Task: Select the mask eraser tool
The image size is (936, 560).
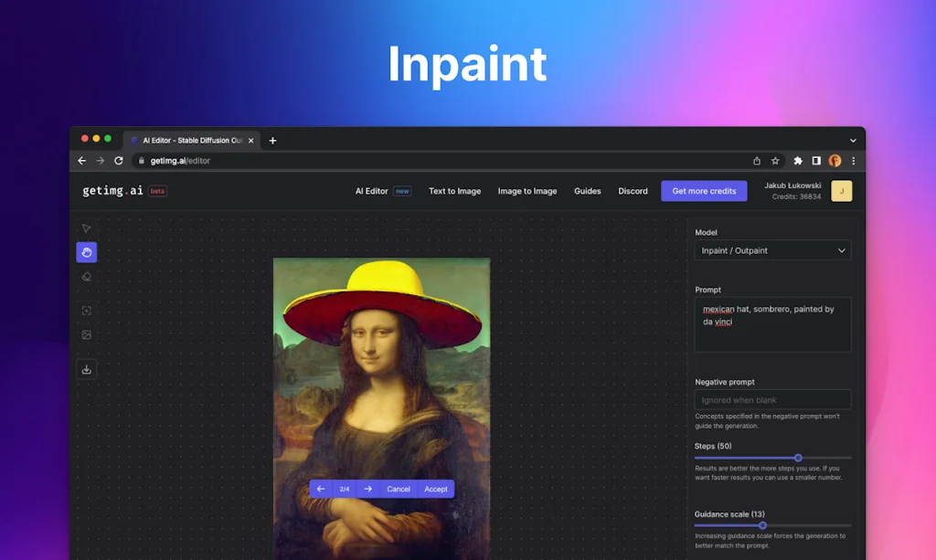Action: (86, 277)
